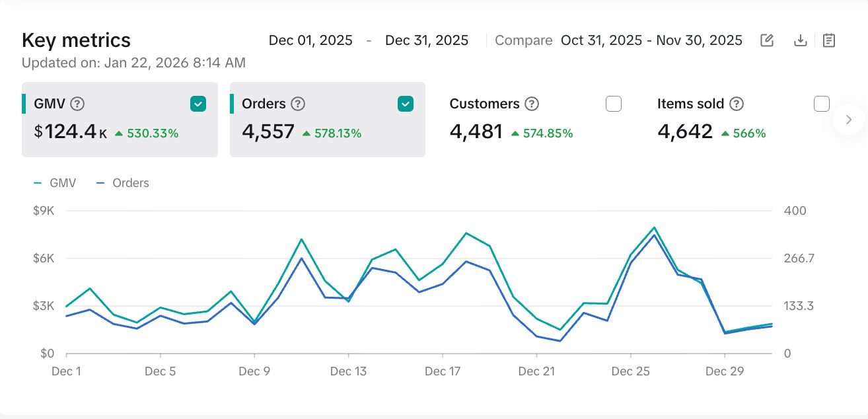This screenshot has width=868, height=419.
Task: Disable the Orders metric checkbox
Action: coord(406,104)
